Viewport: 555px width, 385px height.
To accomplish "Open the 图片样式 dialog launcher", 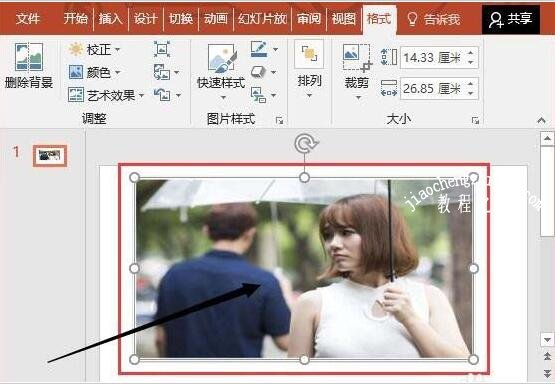I will (x=280, y=121).
